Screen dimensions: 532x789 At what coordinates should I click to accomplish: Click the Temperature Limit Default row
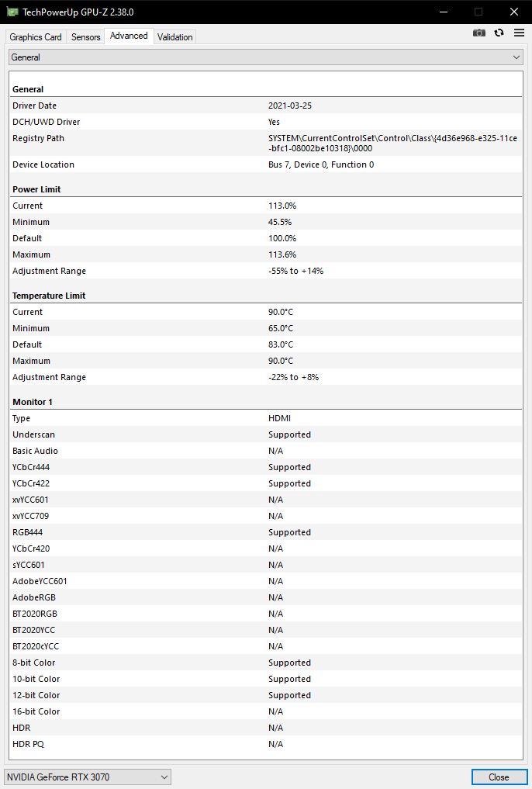(265, 344)
